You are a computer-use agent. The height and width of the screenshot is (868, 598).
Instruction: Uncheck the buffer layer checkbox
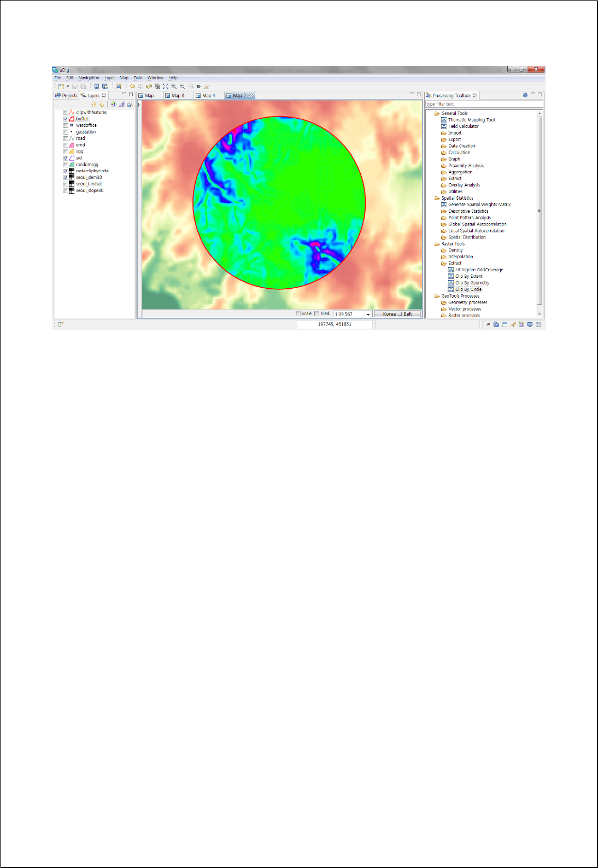point(66,119)
